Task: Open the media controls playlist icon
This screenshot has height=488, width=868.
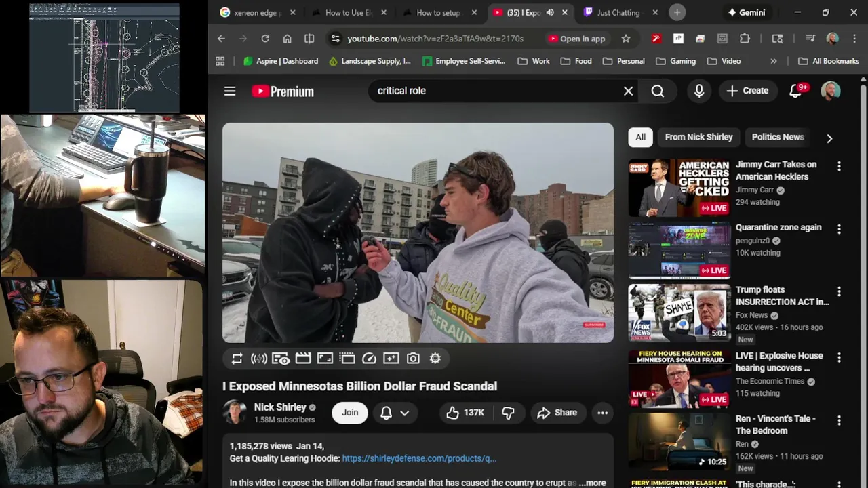Action: click(x=810, y=39)
